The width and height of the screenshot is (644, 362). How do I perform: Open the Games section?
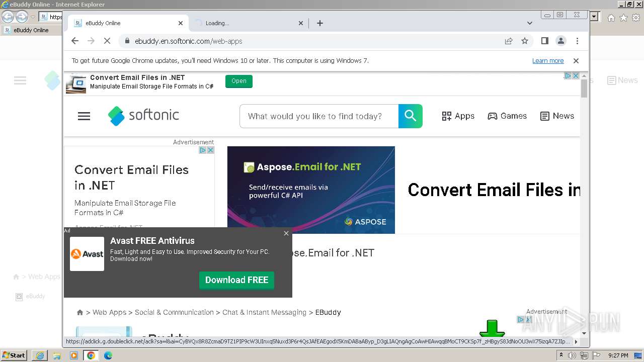(507, 116)
